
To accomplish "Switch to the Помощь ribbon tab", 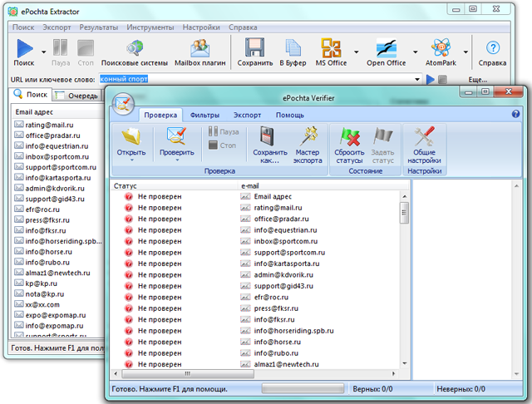I will click(290, 115).
